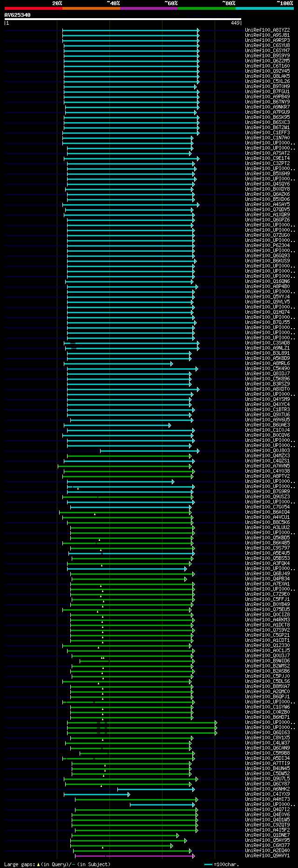298x868 pixels.
Task: Click the orange segment of the identity legend
Action: coord(91,8)
